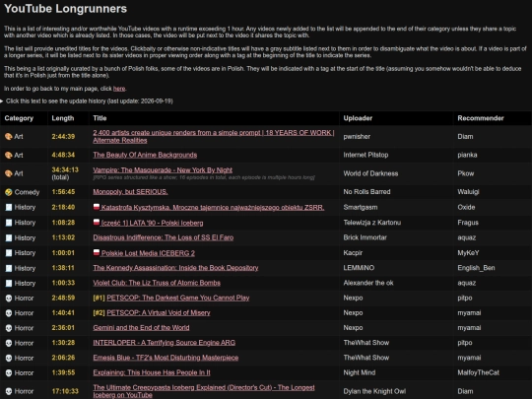Click the Horror skull icon in INTERLOPER row
This screenshot has height=399, width=532.
(9, 343)
